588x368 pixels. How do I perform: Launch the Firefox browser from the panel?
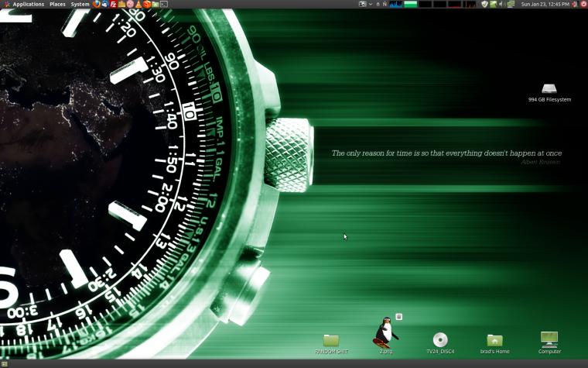97,4
